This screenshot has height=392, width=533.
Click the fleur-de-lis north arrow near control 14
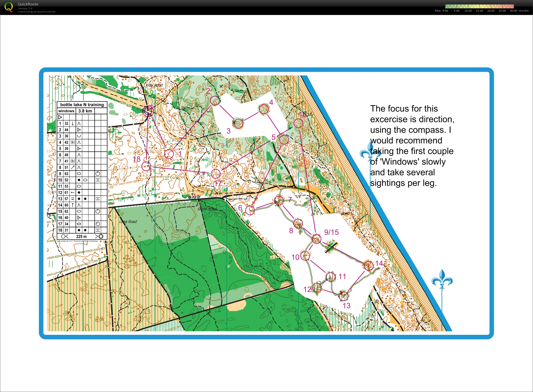(442, 279)
